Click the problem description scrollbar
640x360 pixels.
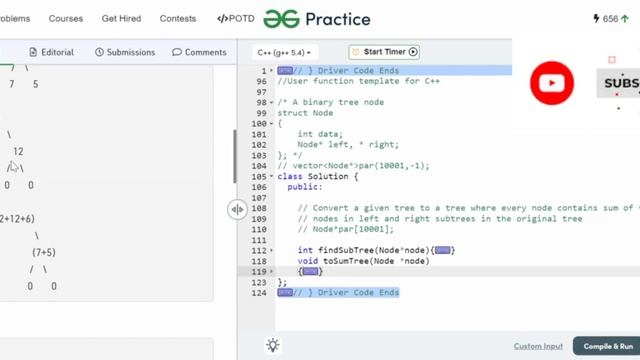235,156
